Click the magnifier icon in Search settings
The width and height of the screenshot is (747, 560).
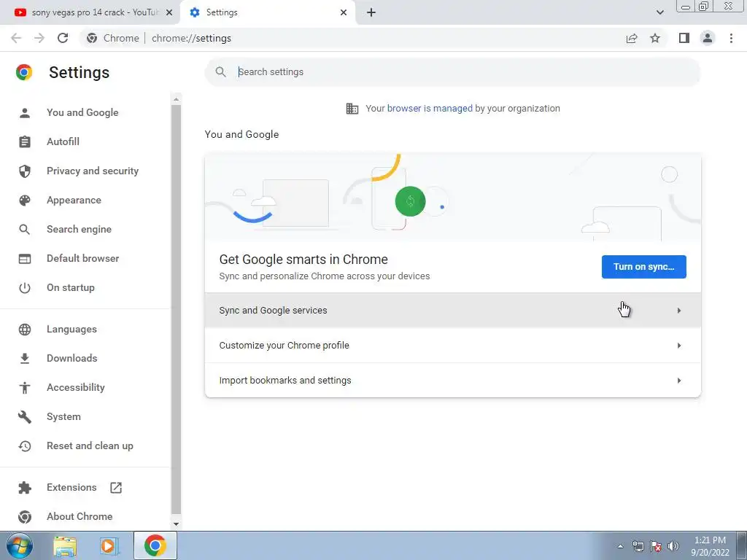[220, 72]
